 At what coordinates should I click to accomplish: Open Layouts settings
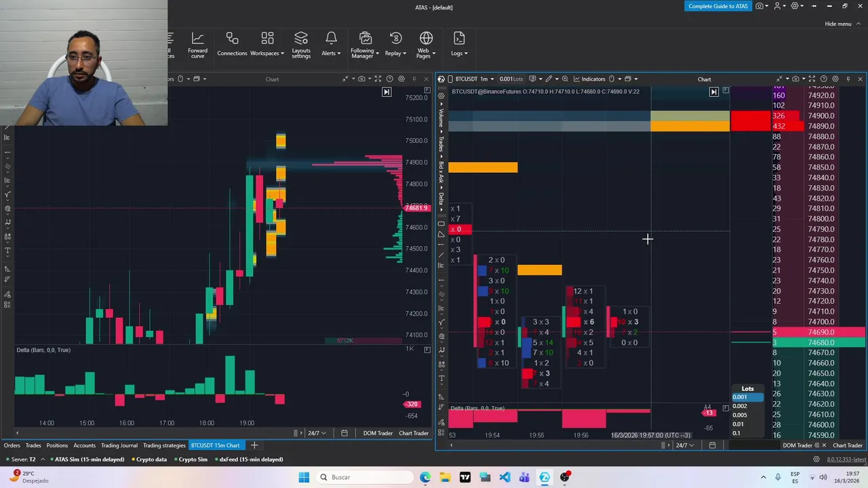pyautogui.click(x=301, y=45)
